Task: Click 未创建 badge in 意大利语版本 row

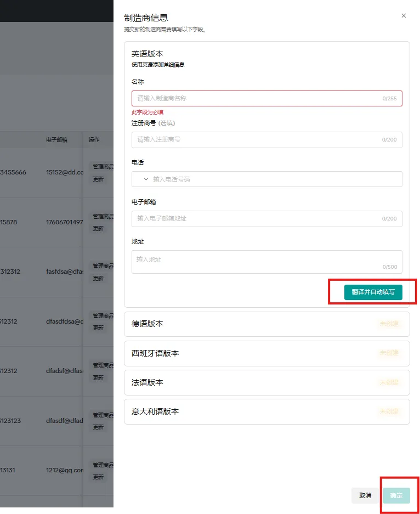Action: tap(389, 411)
